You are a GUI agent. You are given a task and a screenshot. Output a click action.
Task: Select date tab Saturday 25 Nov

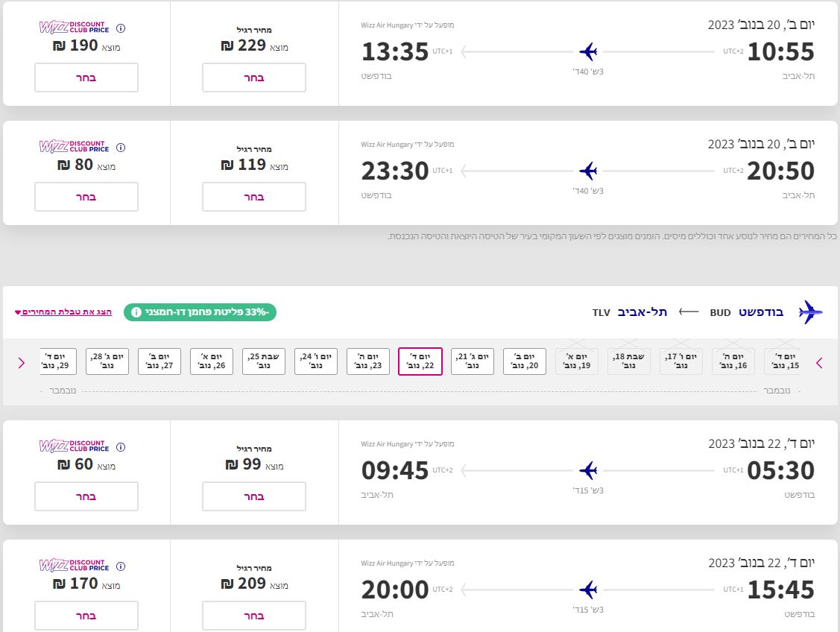click(263, 361)
